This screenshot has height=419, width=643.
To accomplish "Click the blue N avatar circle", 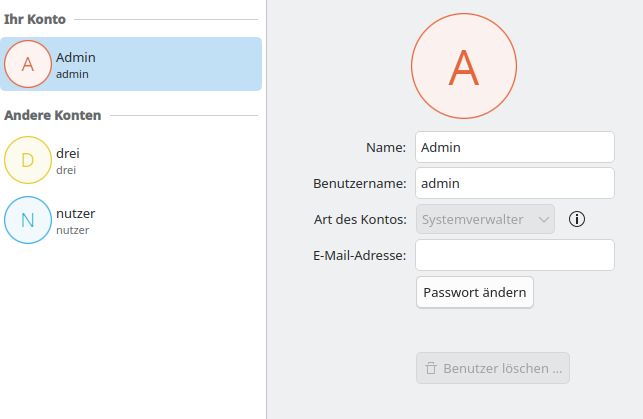I will 28,220.
